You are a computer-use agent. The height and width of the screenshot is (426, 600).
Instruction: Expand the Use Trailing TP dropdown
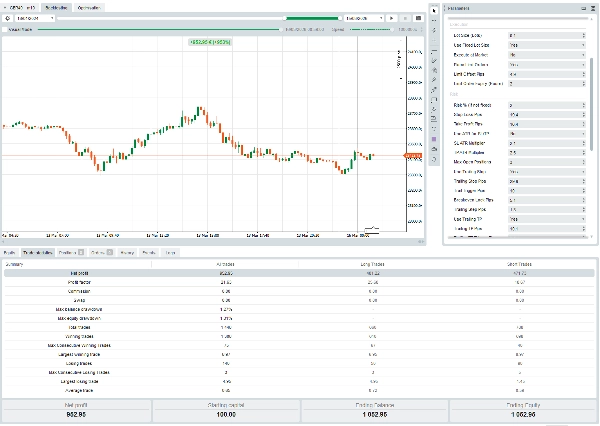pyautogui.click(x=545, y=218)
